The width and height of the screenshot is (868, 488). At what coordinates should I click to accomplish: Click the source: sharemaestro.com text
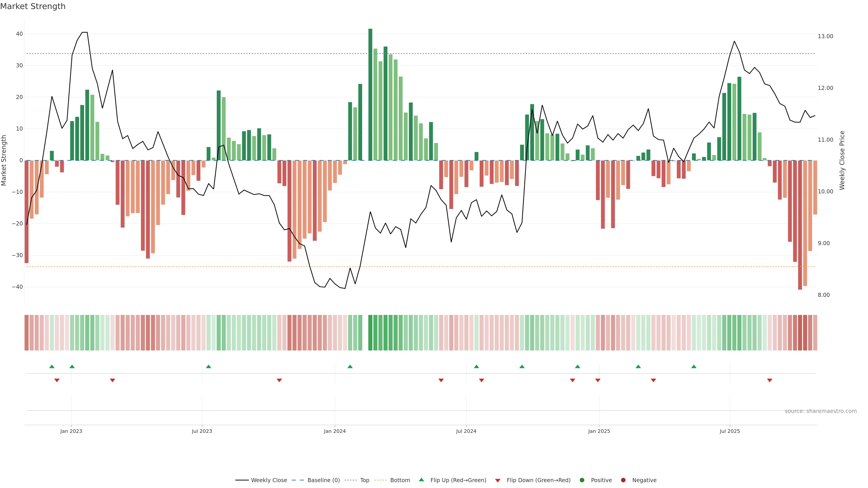(x=821, y=411)
